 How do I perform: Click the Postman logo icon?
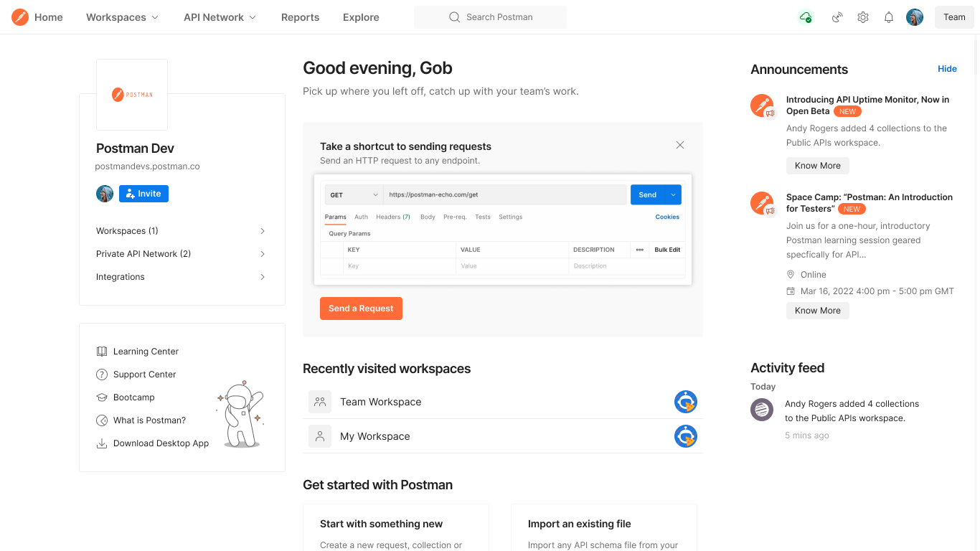(20, 17)
